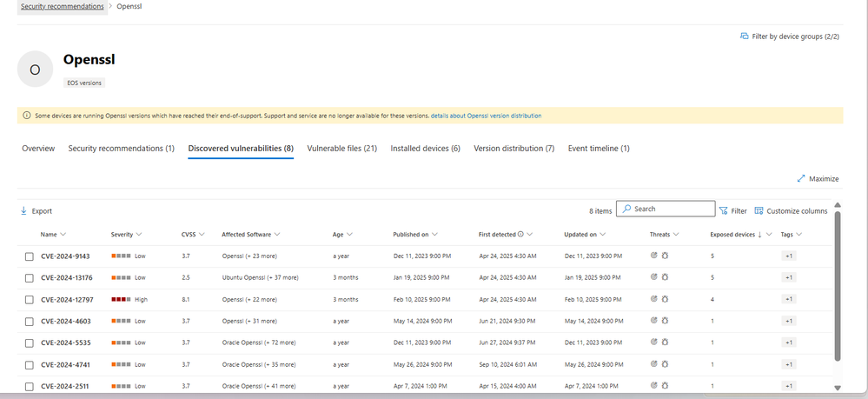The image size is (868, 399).
Task: Select the CVE-2024-2511 checkbox
Action: click(x=30, y=386)
